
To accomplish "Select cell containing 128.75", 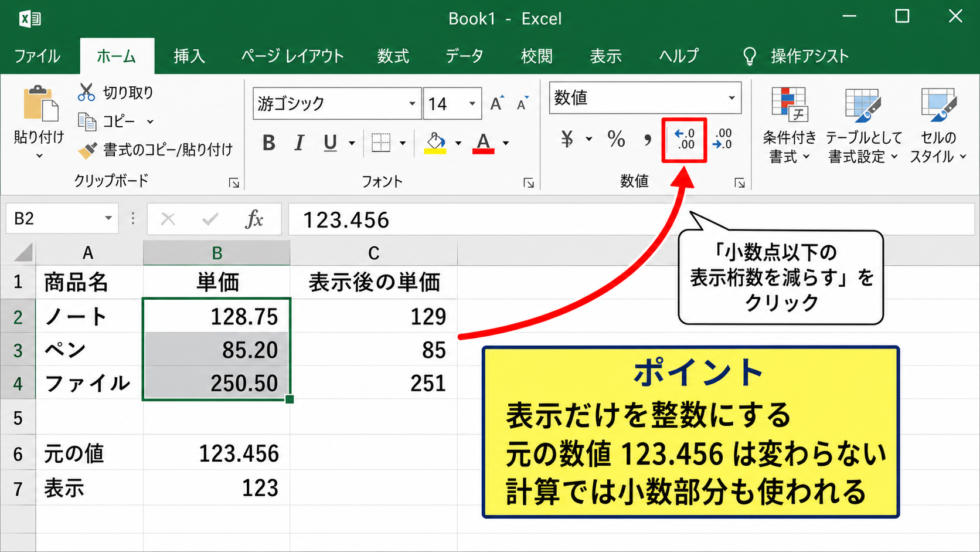I will tap(217, 316).
